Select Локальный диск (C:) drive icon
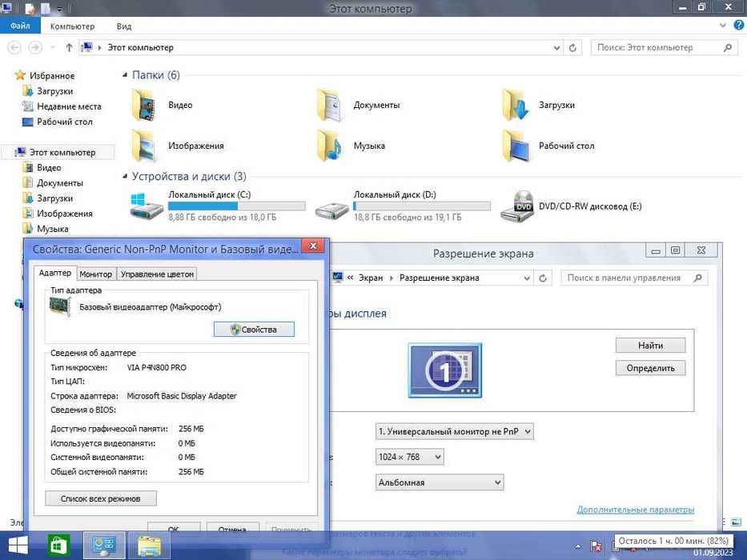This screenshot has width=747, height=560. 147,206
